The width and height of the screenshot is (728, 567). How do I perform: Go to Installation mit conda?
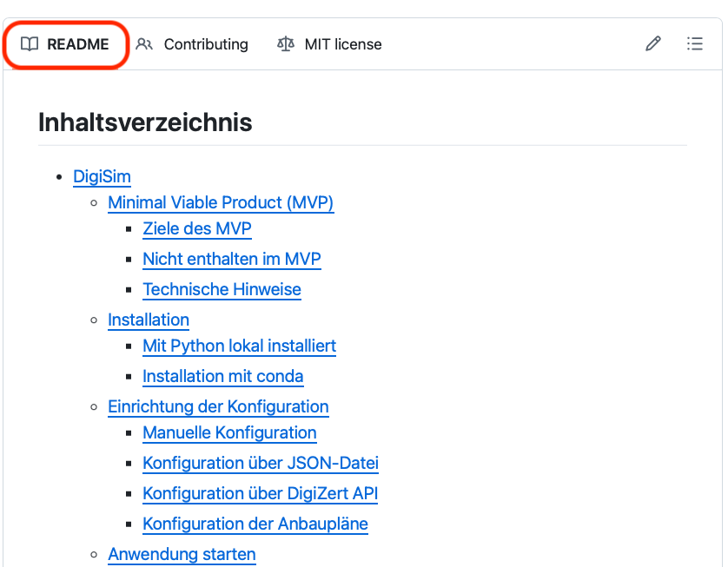[x=223, y=377]
